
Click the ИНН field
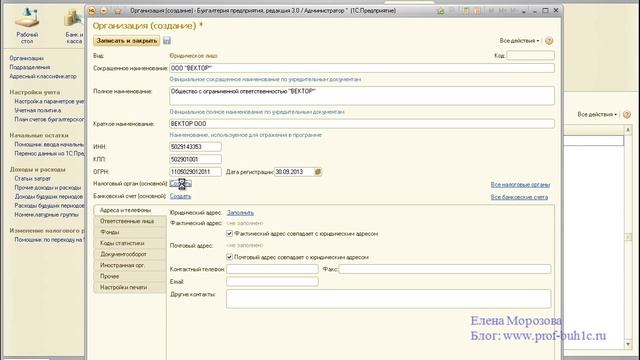195,147
